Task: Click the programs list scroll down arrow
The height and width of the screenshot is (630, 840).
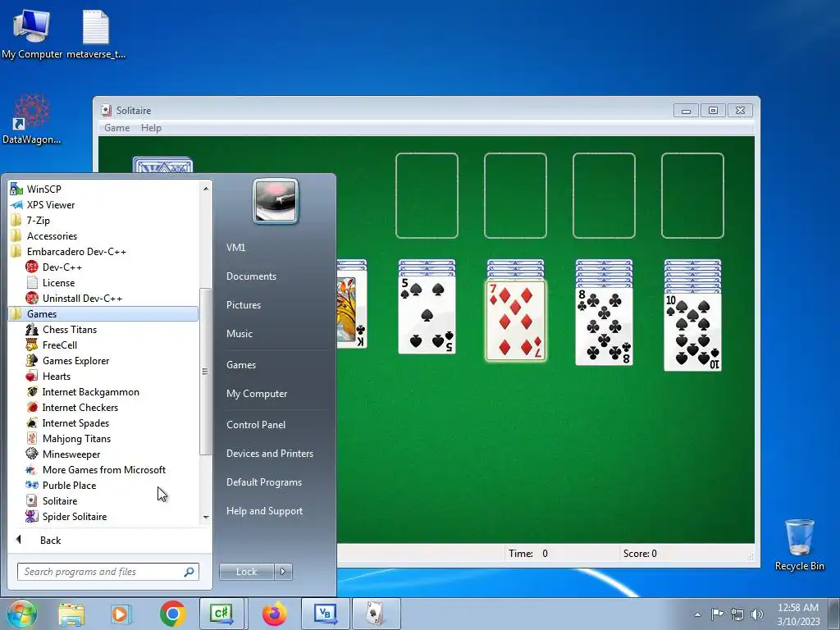Action: (x=206, y=518)
